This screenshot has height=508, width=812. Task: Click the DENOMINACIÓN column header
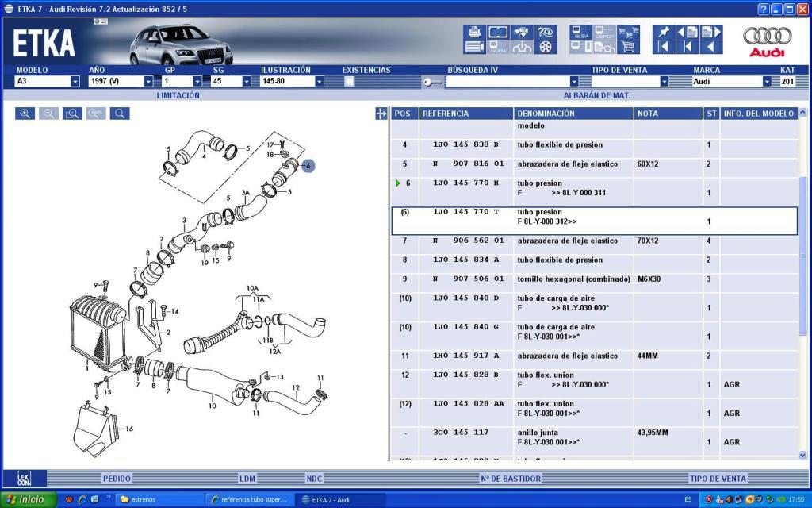(x=573, y=114)
